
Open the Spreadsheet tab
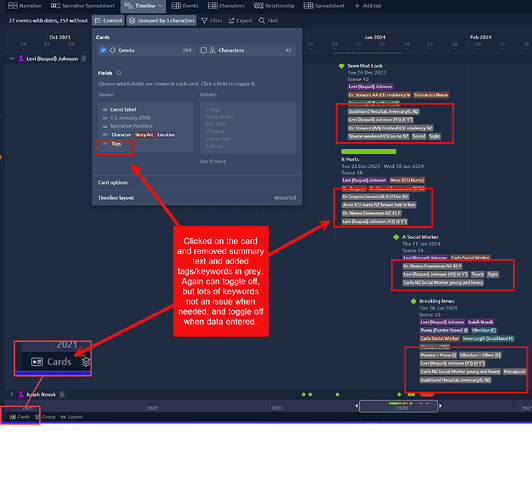[x=324, y=6]
